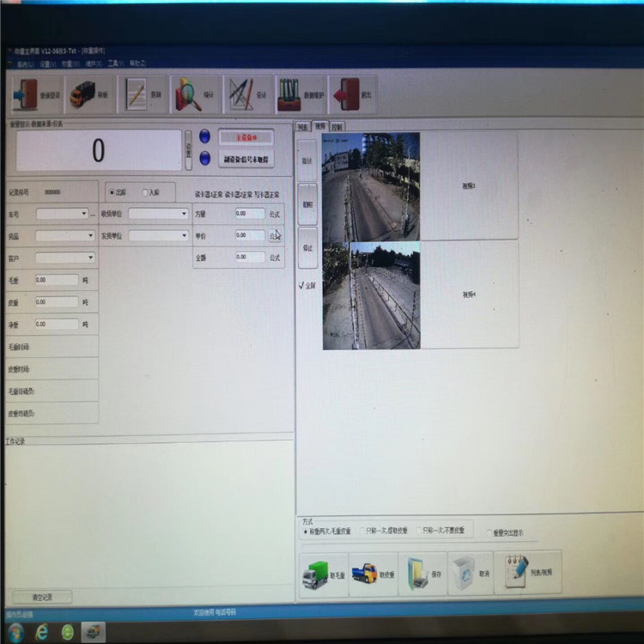Click the upper blue indicator light

(204, 137)
